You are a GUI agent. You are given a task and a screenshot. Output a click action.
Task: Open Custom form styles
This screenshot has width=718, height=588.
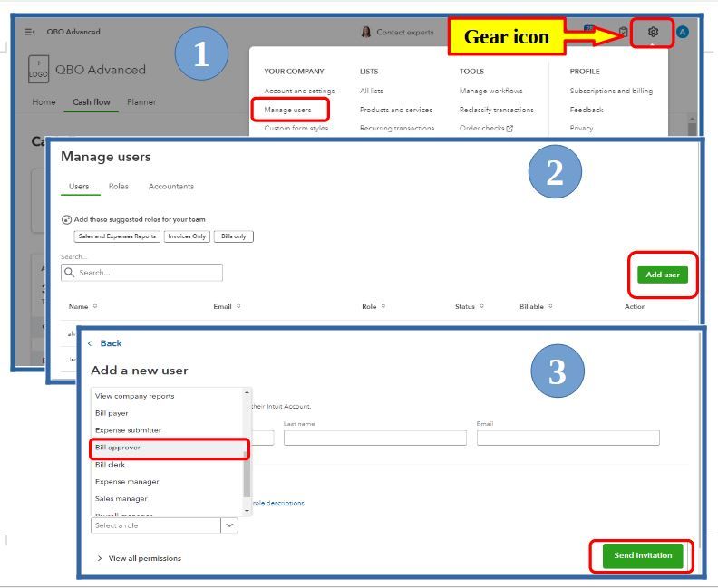(x=296, y=128)
